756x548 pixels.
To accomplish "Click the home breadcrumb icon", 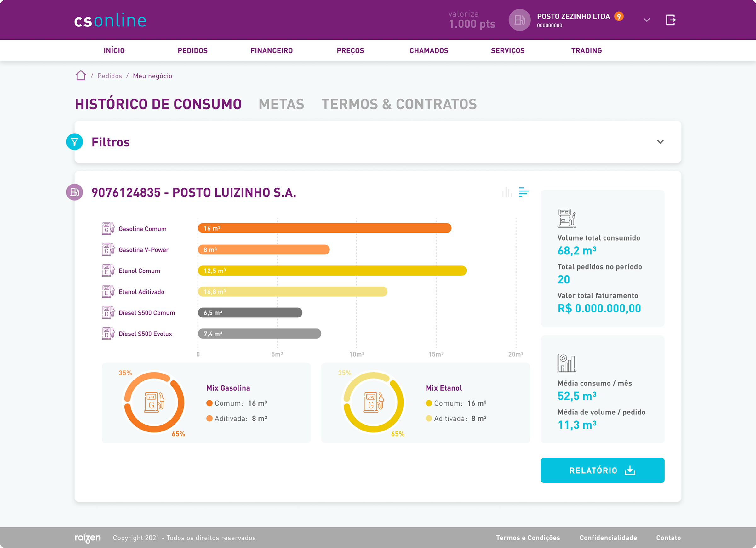I will click(81, 75).
